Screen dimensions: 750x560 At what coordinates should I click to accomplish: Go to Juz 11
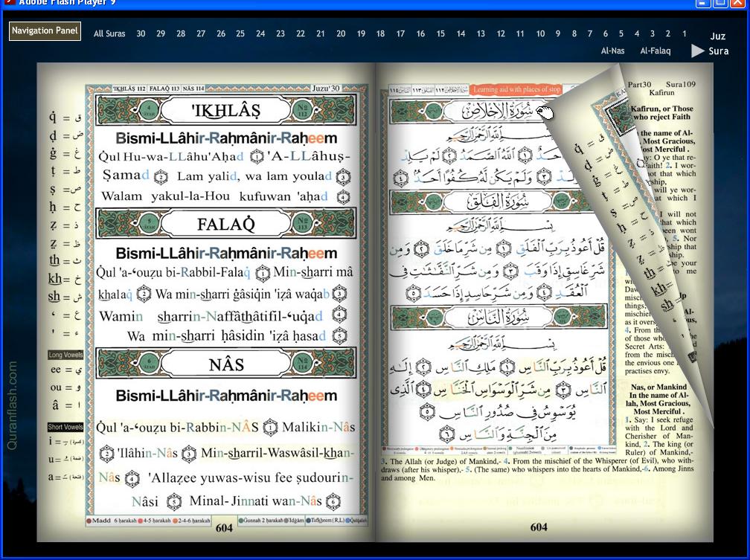pyautogui.click(x=520, y=34)
